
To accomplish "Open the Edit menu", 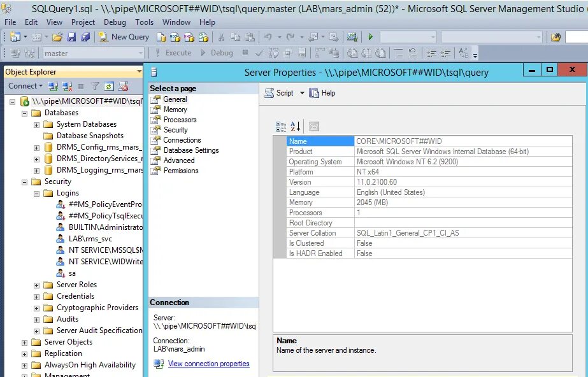I will click(x=31, y=22).
